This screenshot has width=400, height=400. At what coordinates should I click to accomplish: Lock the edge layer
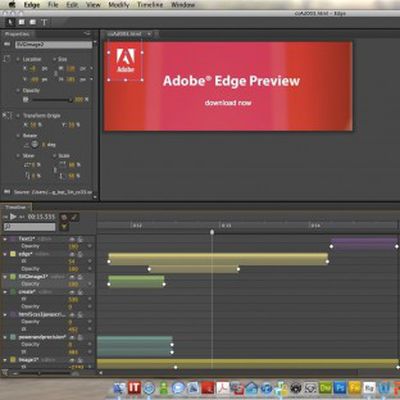[80, 254]
